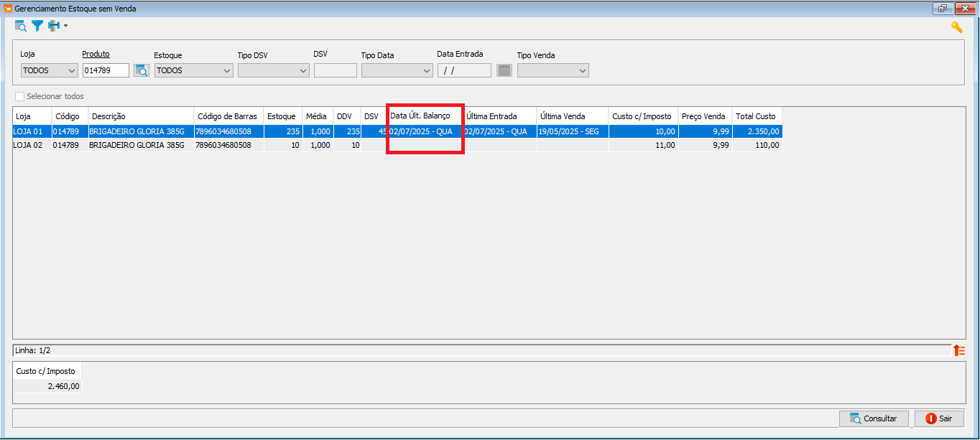Click the search/consult icon in the top toolbar

pos(21,26)
